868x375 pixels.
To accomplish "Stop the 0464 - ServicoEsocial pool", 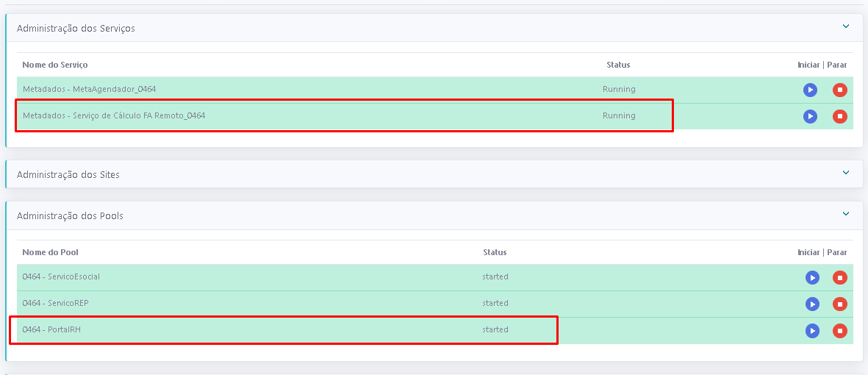I will click(839, 278).
